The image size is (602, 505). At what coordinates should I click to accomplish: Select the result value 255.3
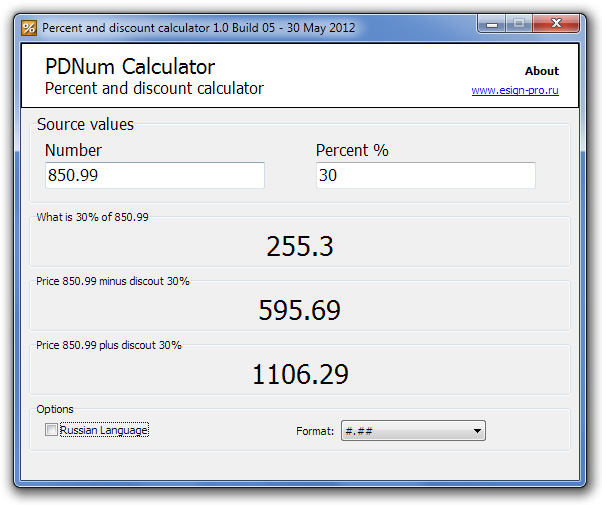pyautogui.click(x=300, y=246)
